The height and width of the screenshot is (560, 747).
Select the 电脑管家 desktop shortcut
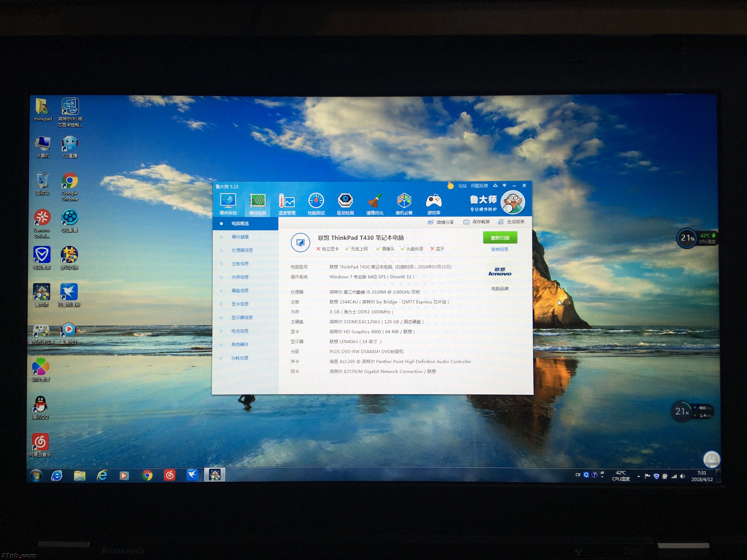[x=41, y=258]
